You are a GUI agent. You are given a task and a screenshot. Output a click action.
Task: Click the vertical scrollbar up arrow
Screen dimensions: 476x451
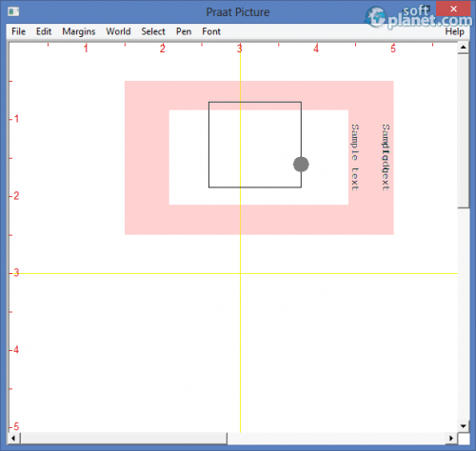pos(464,48)
